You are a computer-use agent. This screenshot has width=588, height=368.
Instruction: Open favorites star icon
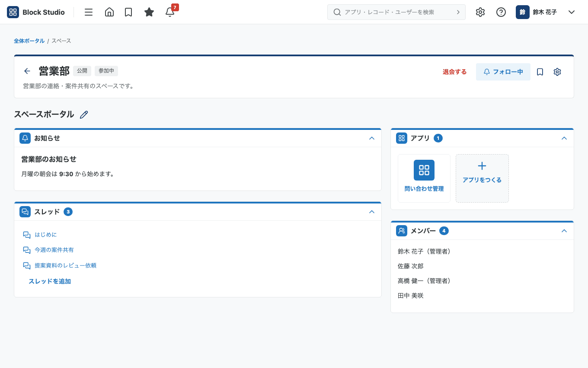point(149,12)
